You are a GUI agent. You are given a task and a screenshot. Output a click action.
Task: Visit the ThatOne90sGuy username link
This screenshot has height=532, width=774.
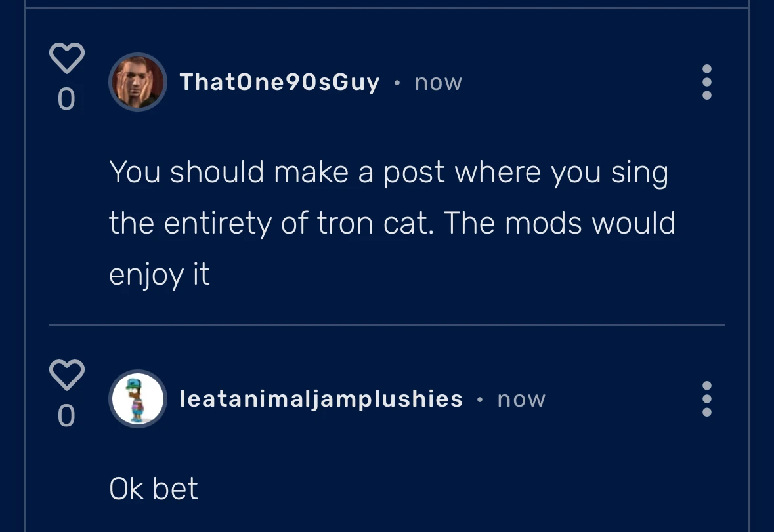280,82
